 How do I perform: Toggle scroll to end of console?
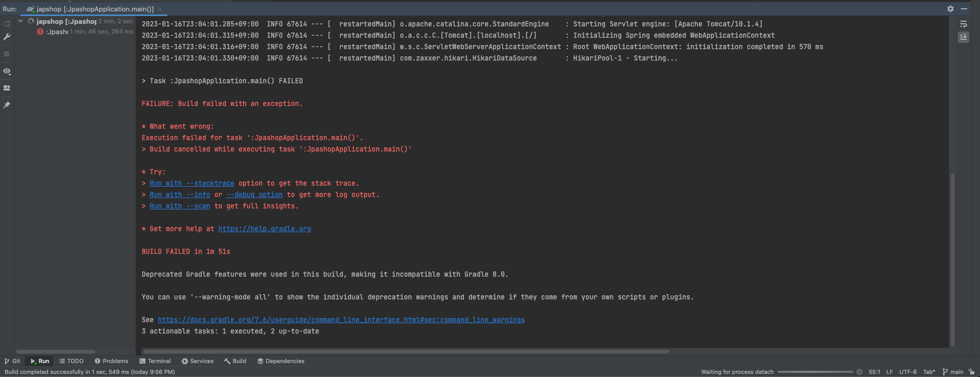click(x=963, y=37)
